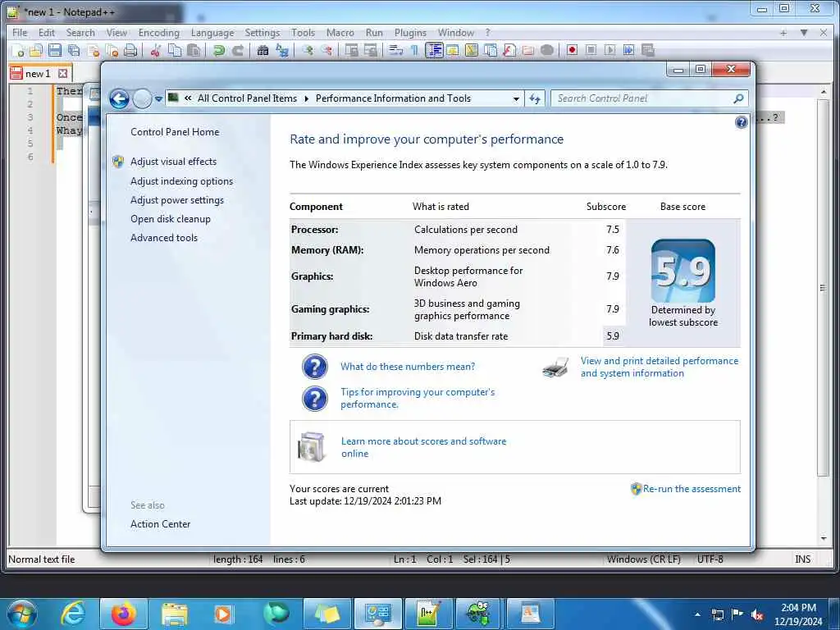Select the new 1 document tab

click(x=38, y=73)
